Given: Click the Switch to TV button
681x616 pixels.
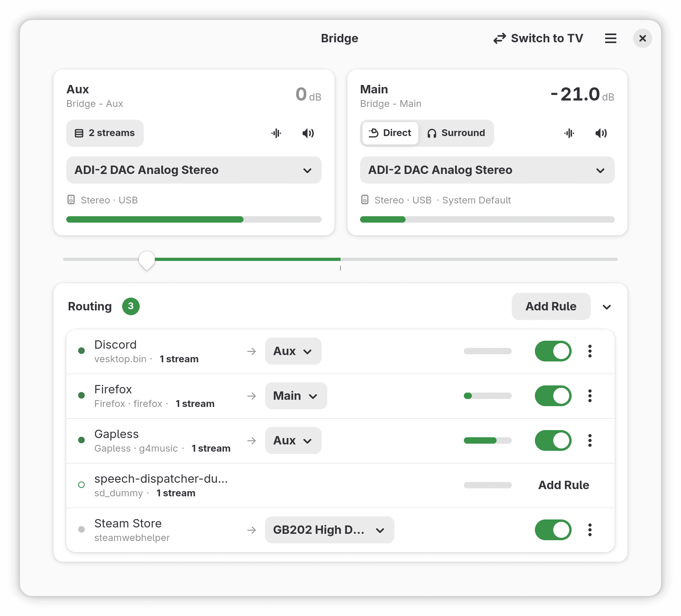Looking at the screenshot, I should click(x=538, y=38).
